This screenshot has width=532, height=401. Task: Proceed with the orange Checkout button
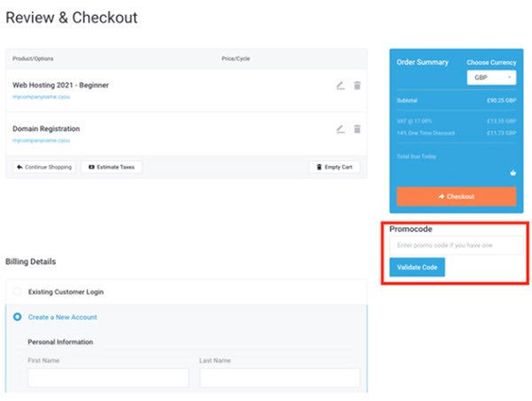(x=456, y=196)
